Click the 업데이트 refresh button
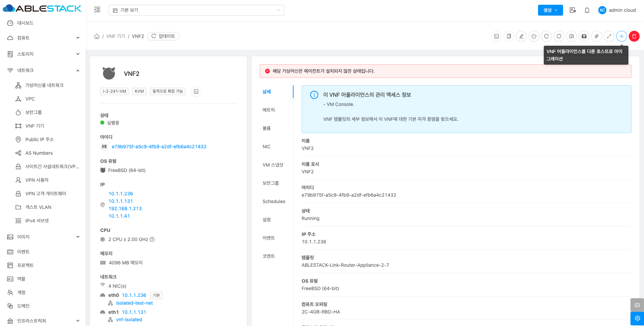 [163, 36]
